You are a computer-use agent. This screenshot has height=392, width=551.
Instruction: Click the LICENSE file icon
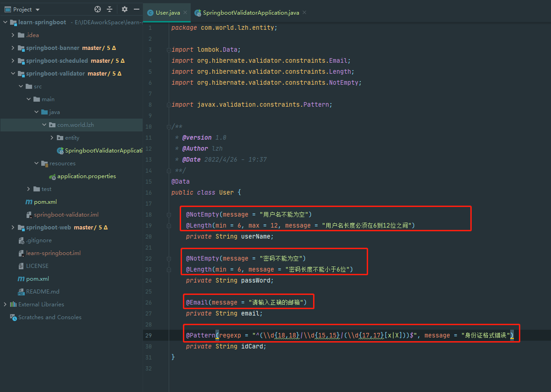click(21, 266)
